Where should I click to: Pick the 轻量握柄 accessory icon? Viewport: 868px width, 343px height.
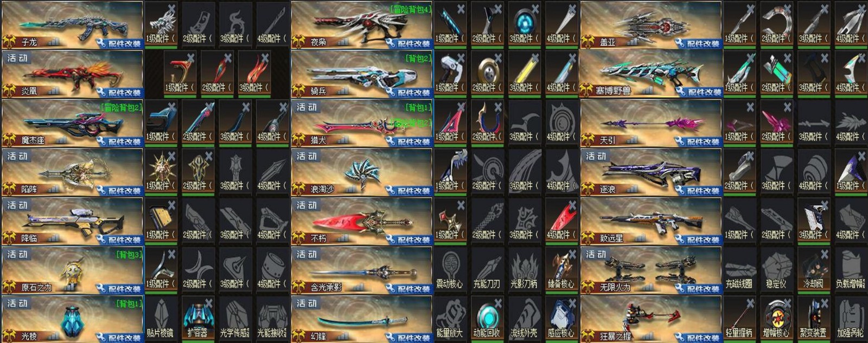coord(739,319)
